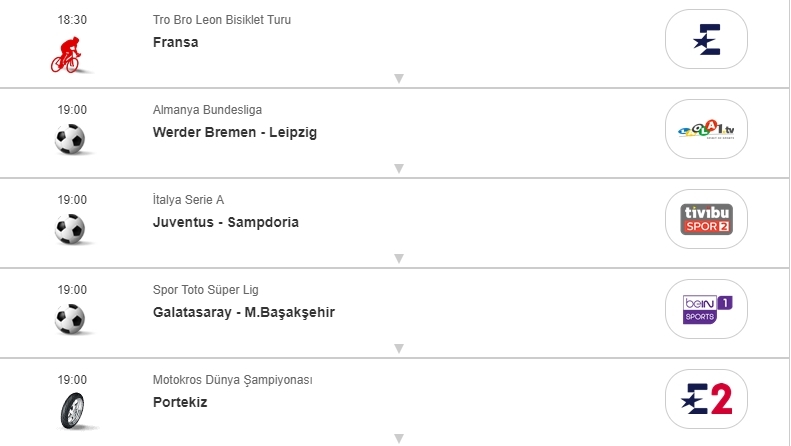This screenshot has height=446, width=791.
Task: Expand the Galatasaray - M.Başakşehir details
Action: tap(398, 348)
